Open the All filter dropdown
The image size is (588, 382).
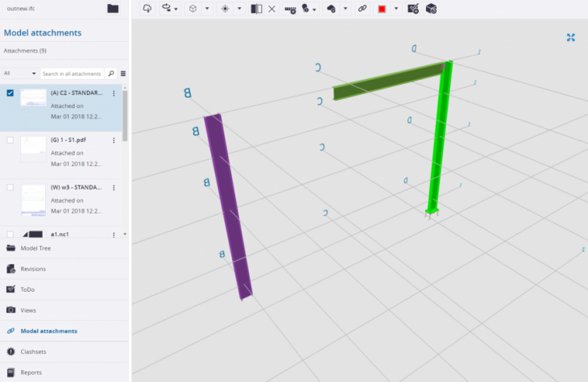[x=19, y=73]
